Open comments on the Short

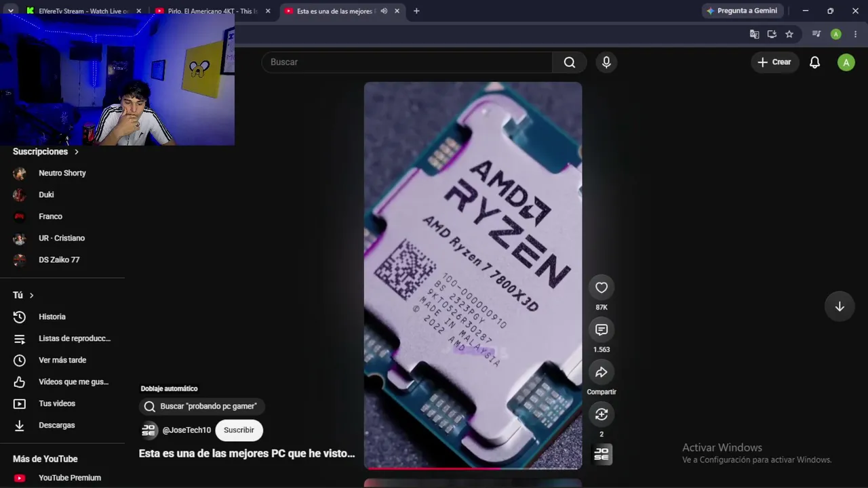click(x=601, y=330)
